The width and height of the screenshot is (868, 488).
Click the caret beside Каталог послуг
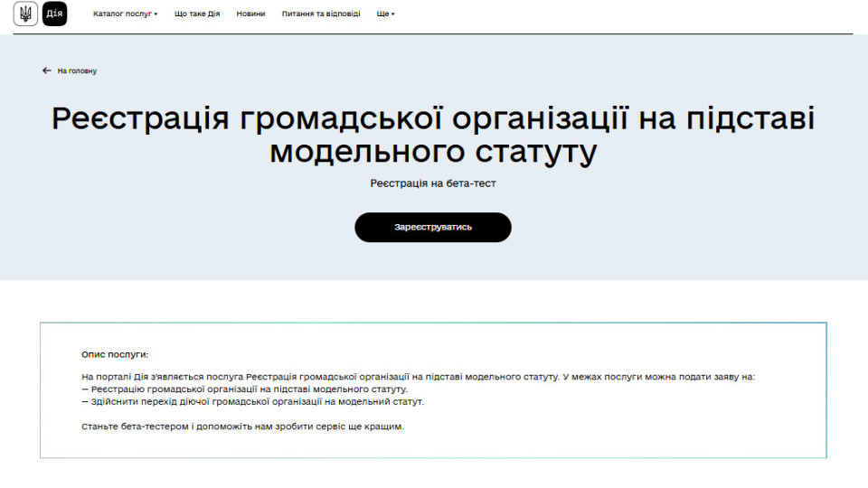[156, 14]
